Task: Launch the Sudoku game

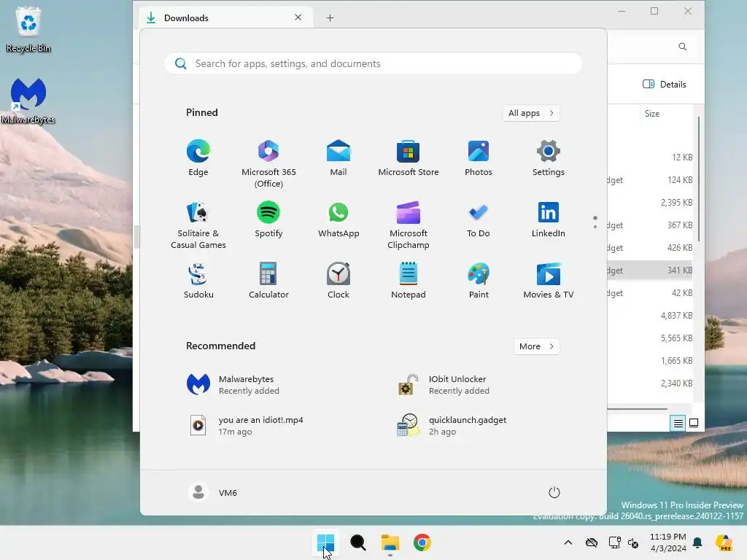Action: click(x=198, y=281)
